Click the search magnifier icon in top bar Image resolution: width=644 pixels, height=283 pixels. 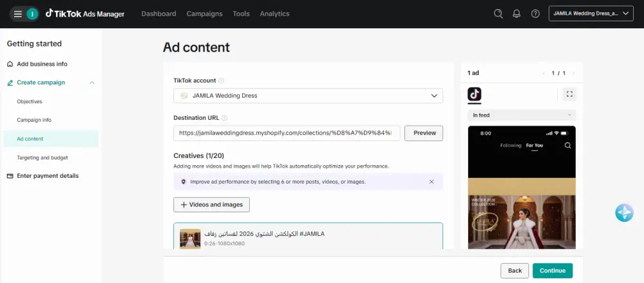click(498, 14)
